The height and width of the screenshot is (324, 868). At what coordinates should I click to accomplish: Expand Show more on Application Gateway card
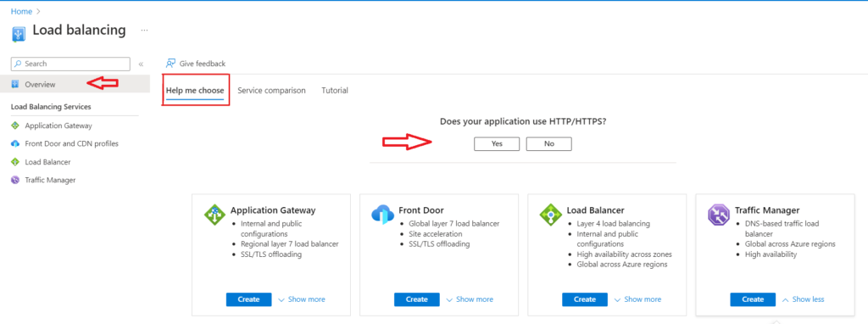(x=302, y=299)
